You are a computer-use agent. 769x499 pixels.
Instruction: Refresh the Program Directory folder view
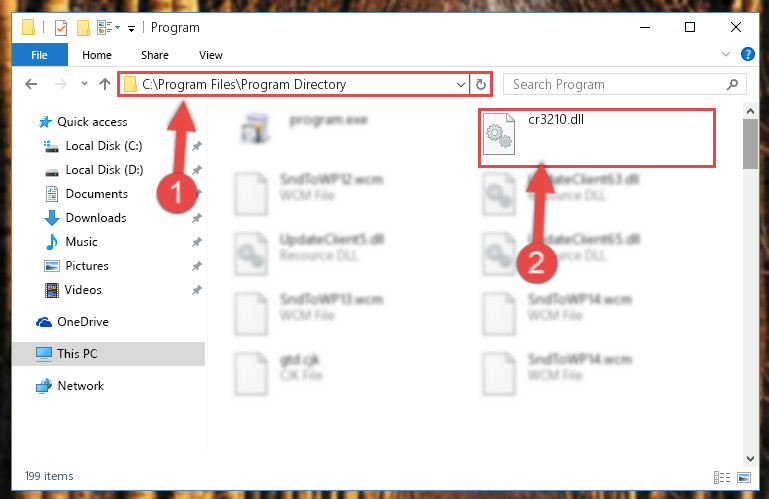click(481, 84)
